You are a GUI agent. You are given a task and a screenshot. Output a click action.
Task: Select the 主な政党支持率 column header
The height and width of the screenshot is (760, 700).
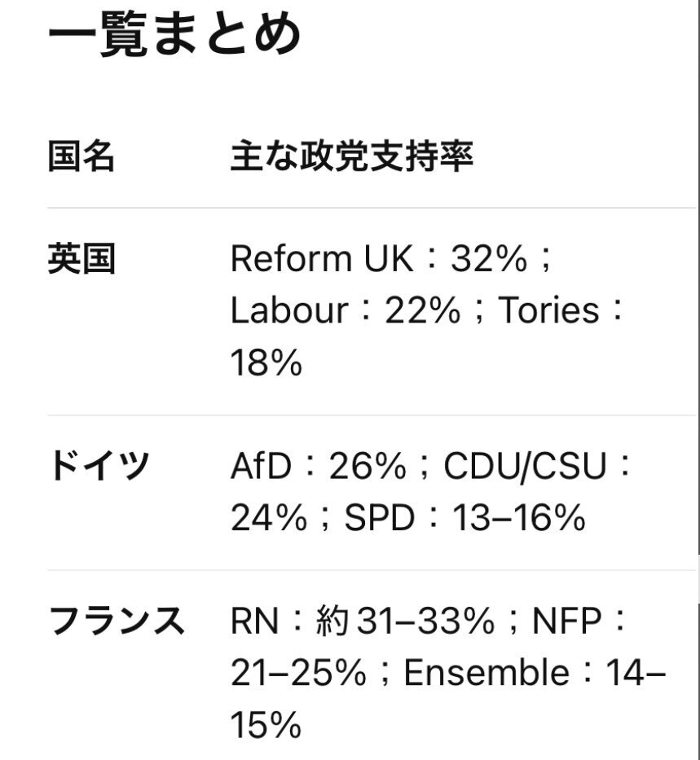pos(351,156)
